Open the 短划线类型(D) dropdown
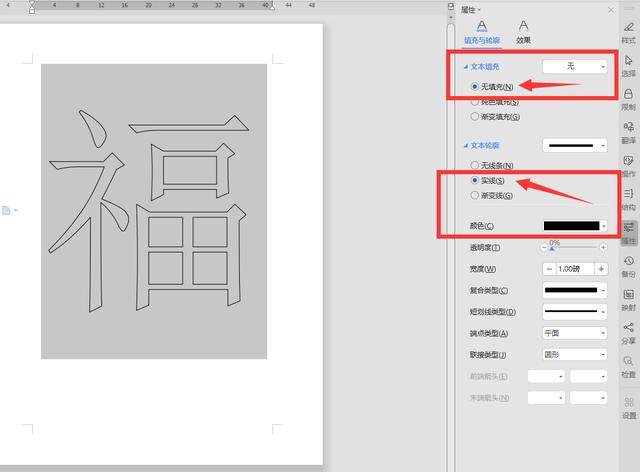The image size is (640, 472). [x=575, y=312]
